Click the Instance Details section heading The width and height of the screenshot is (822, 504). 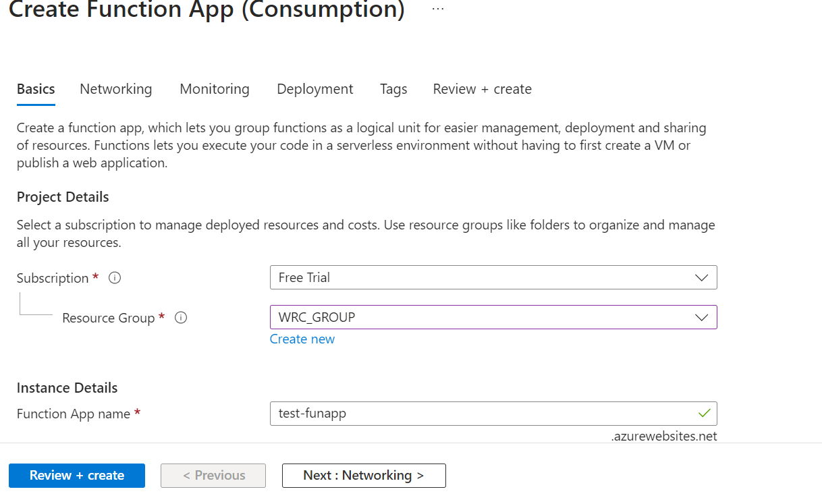(x=67, y=388)
